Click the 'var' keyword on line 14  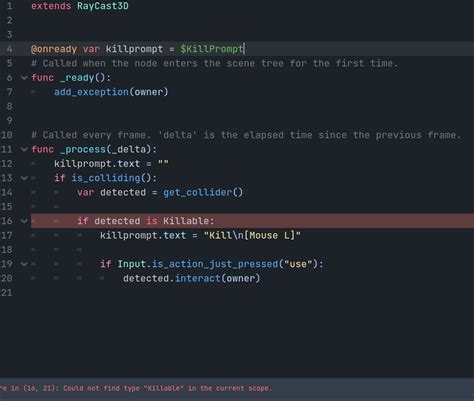point(86,193)
